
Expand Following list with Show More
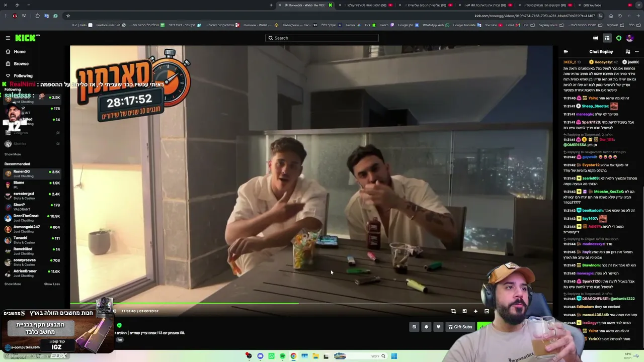13,154
